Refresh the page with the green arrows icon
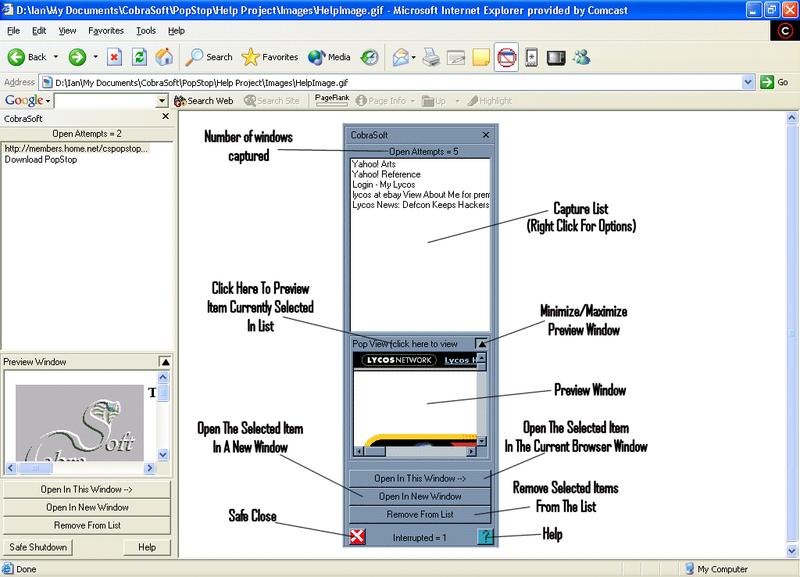This screenshot has width=800, height=577. tap(139, 57)
